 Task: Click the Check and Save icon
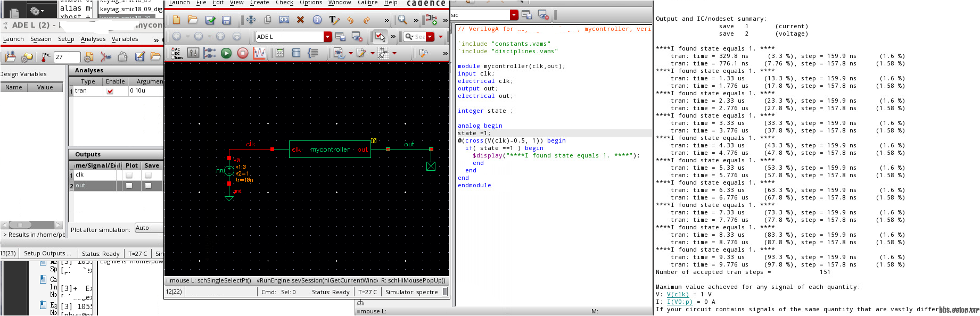coord(210,20)
